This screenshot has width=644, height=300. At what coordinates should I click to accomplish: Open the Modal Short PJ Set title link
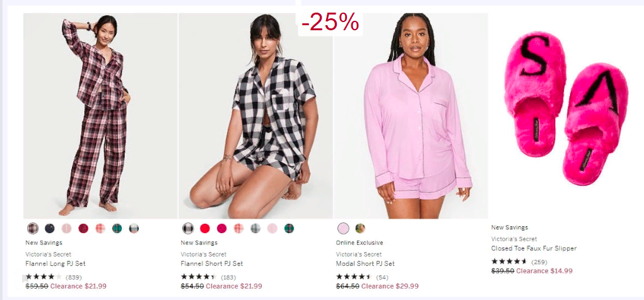point(365,263)
